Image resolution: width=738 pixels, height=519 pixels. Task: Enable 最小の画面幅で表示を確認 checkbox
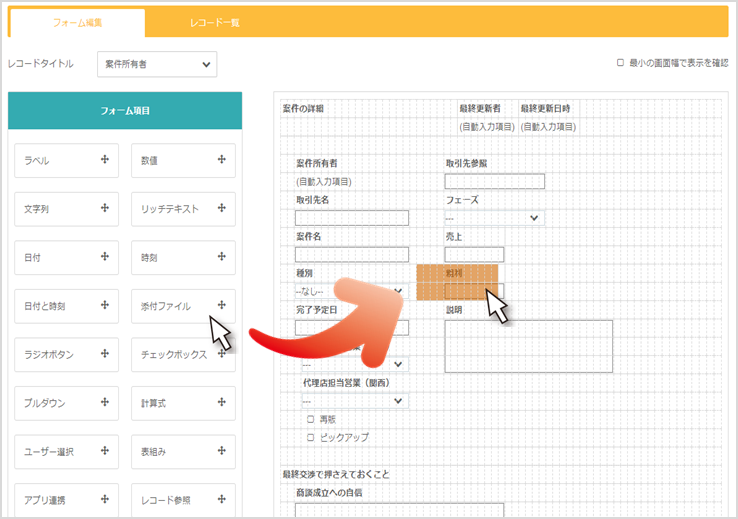point(621,63)
